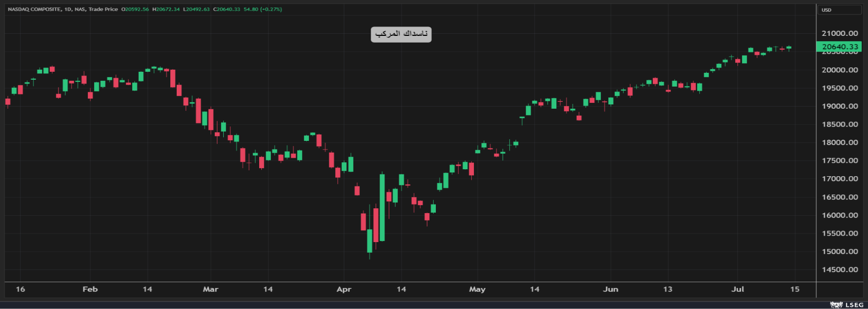This screenshot has height=309, width=868.
Task: Select the High value 20672.34
Action: pyautogui.click(x=168, y=9)
